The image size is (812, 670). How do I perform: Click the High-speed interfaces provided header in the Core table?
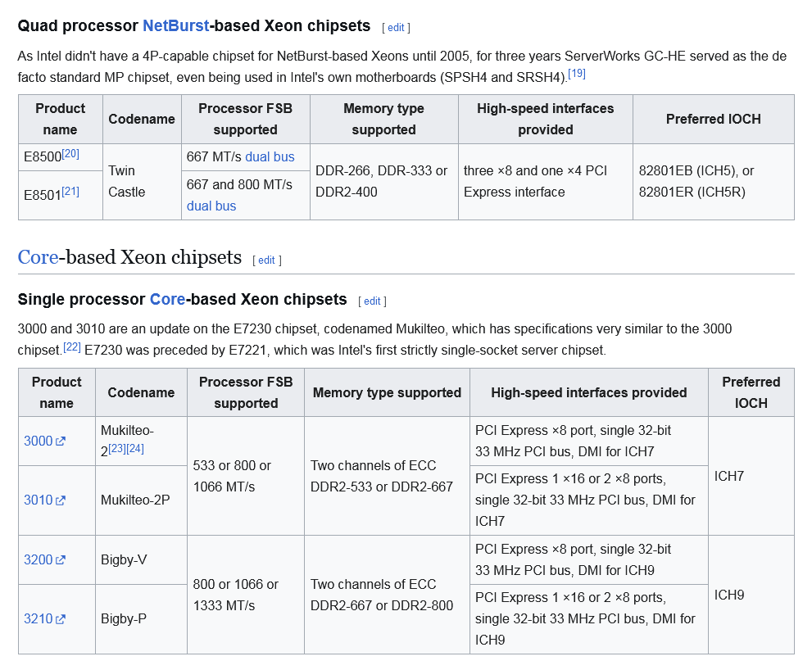tap(589, 392)
